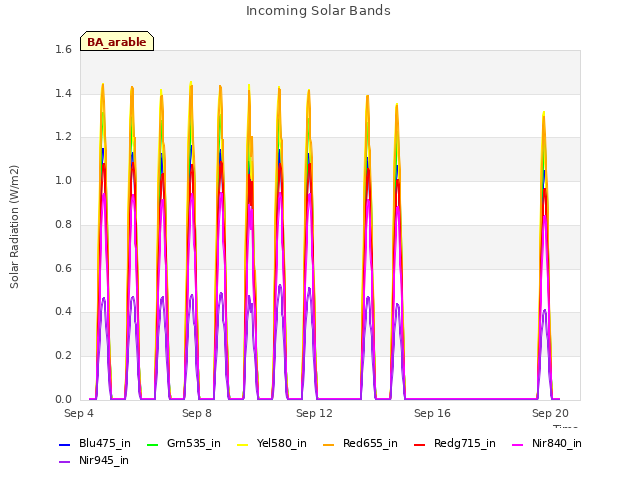Click the Sep 4 x-axis tick label
Screen dimensions: 640x480
pos(79,413)
